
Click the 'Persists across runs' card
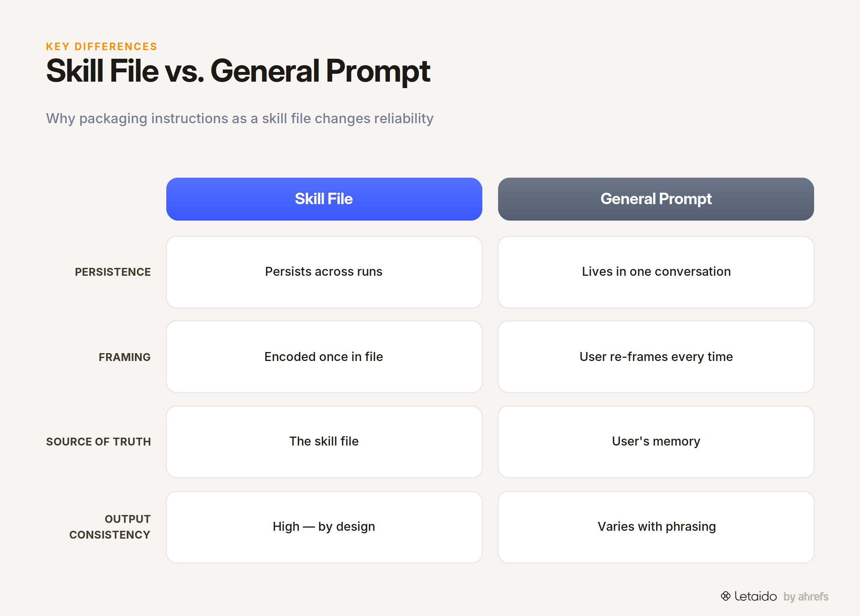pyautogui.click(x=324, y=272)
